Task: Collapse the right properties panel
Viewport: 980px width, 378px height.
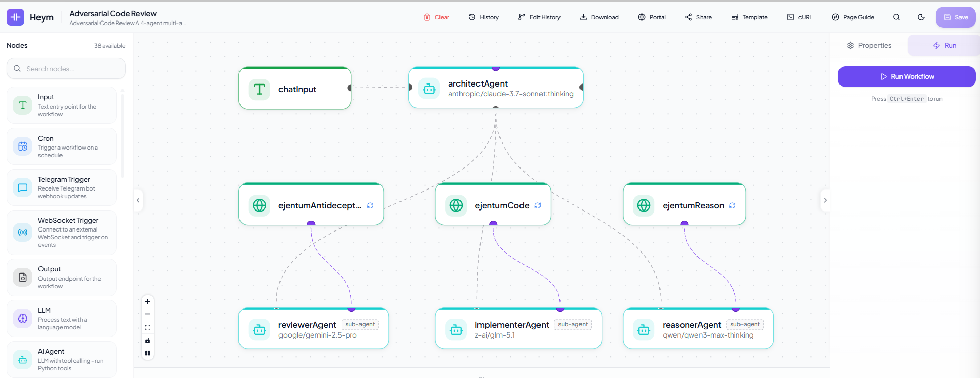Action: pos(825,200)
